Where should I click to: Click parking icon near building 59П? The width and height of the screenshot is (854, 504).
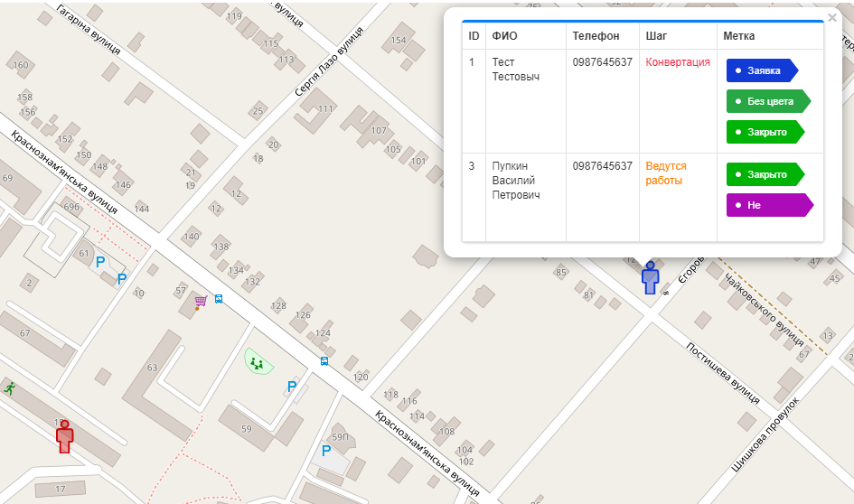pyautogui.click(x=326, y=451)
